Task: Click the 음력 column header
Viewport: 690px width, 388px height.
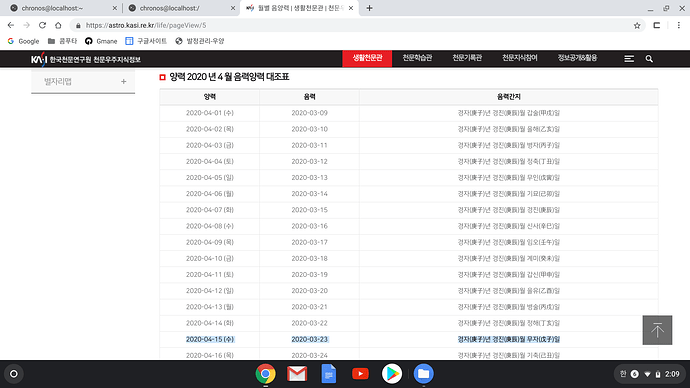Action: pyautogui.click(x=309, y=97)
